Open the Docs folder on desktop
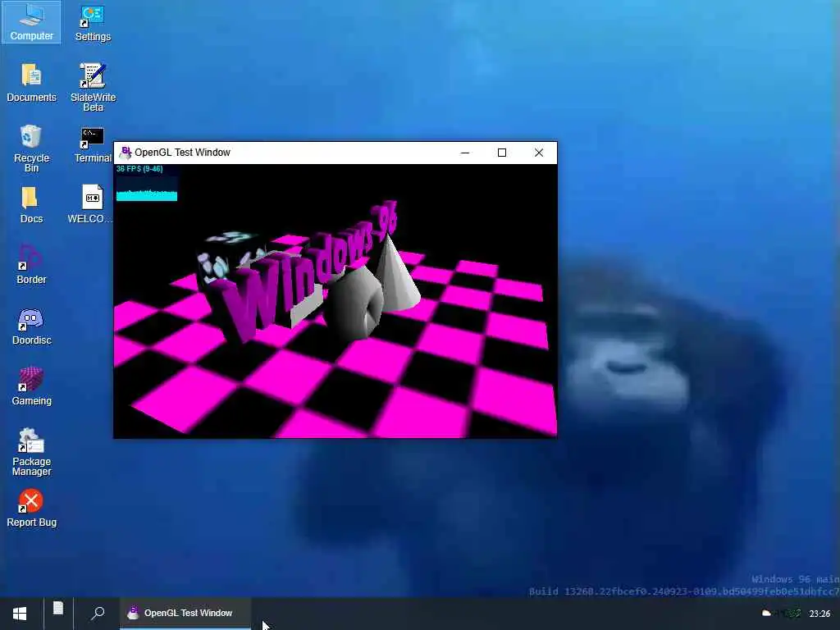This screenshot has width=840, height=630. pyautogui.click(x=31, y=205)
